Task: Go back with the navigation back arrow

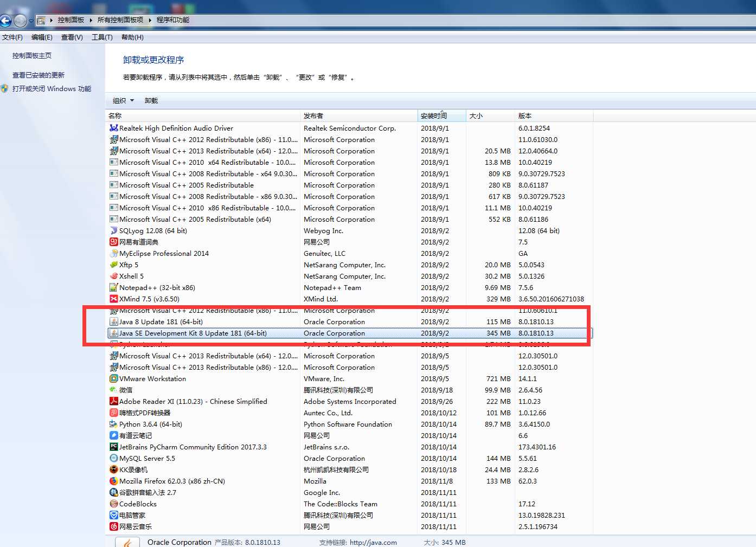Action: pos(5,21)
